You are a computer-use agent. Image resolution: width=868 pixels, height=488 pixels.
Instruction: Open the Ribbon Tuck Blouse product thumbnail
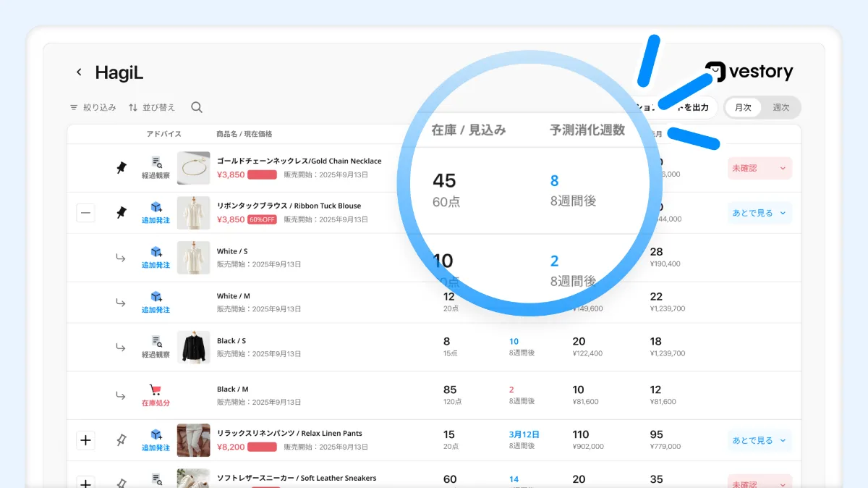click(x=193, y=213)
